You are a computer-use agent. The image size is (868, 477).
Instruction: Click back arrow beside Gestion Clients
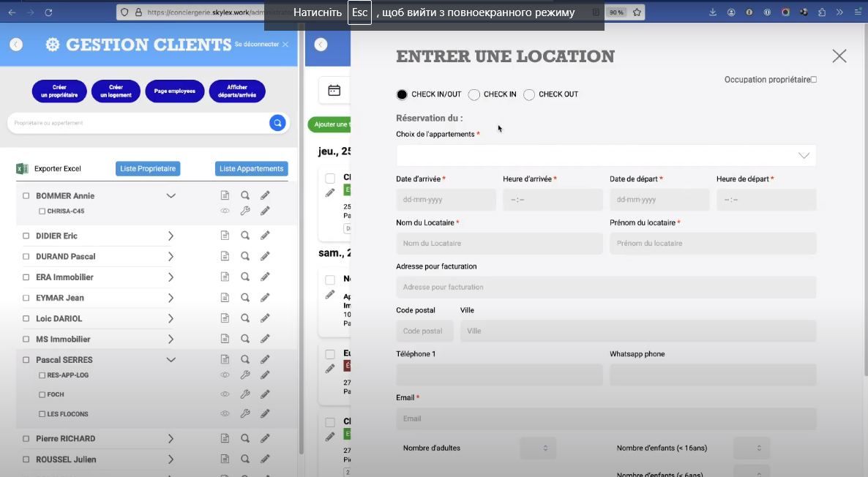[x=16, y=45]
